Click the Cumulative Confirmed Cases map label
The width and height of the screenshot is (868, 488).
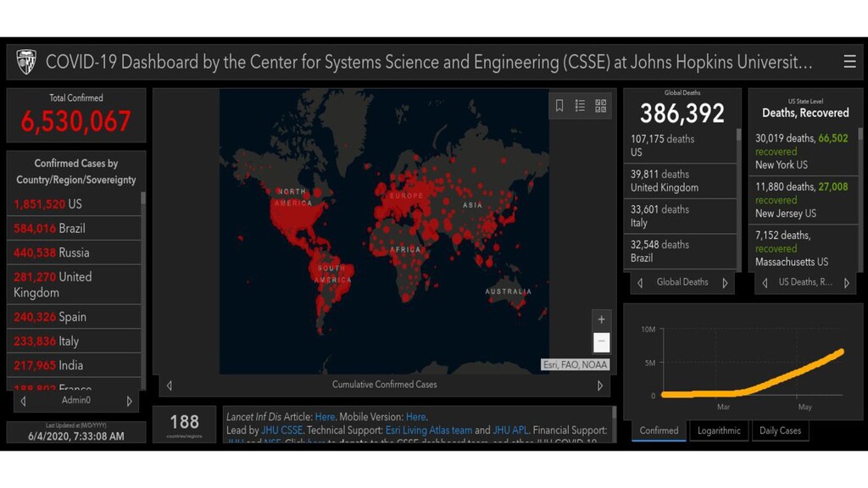[x=384, y=385]
